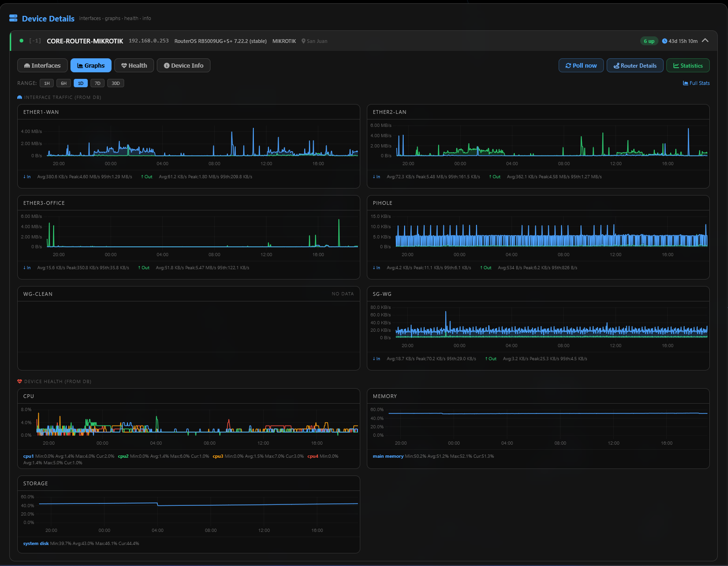Click the system disk legend entry
This screenshot has width=728, height=566.
click(36, 544)
